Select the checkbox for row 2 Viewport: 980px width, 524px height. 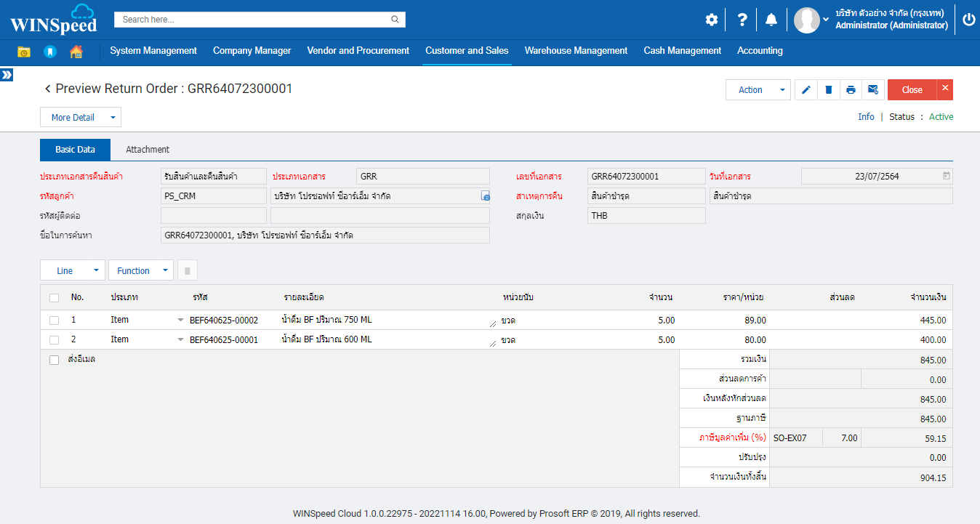(x=55, y=339)
